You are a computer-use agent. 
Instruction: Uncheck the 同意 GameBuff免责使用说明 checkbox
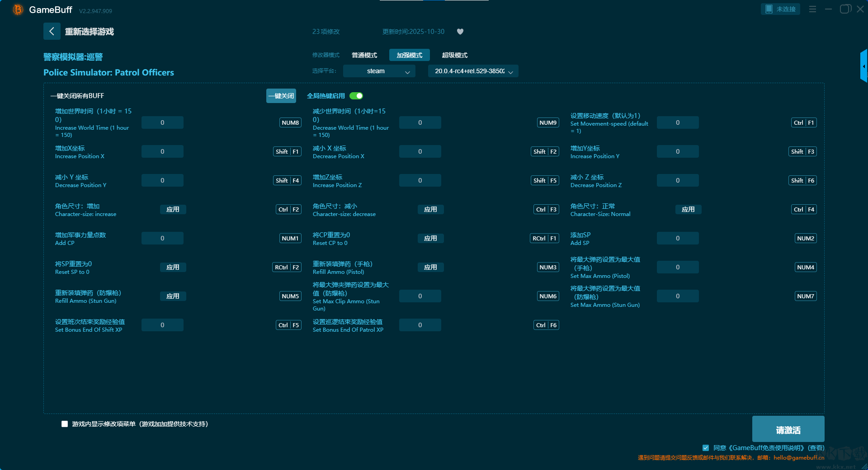point(706,448)
